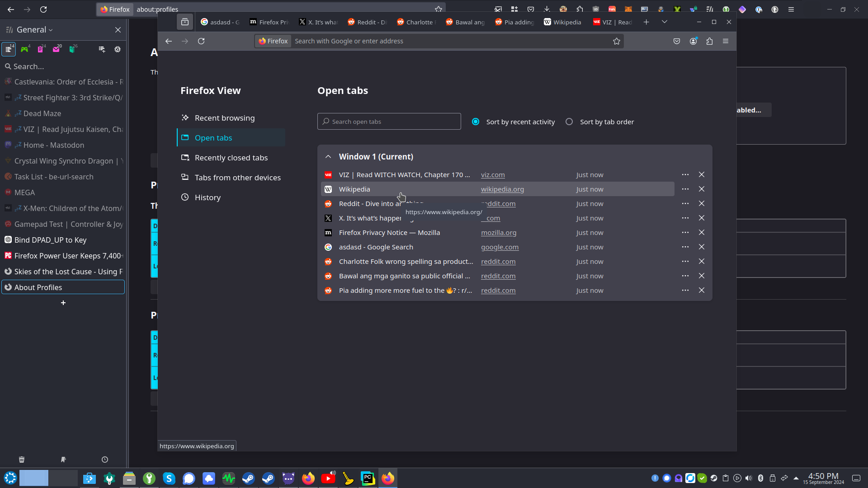Screen dimensions: 868x488
Task: Open History in Firefox View navigation
Action: click(x=231, y=197)
